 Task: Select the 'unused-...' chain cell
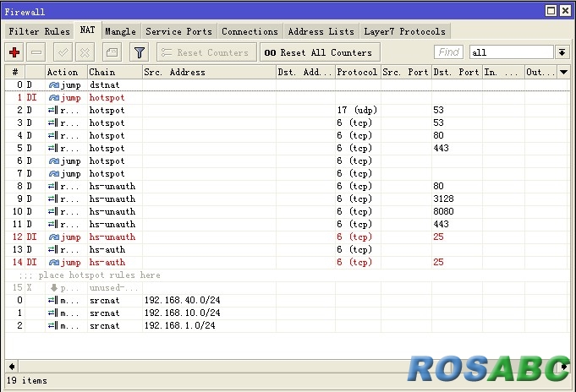point(115,288)
